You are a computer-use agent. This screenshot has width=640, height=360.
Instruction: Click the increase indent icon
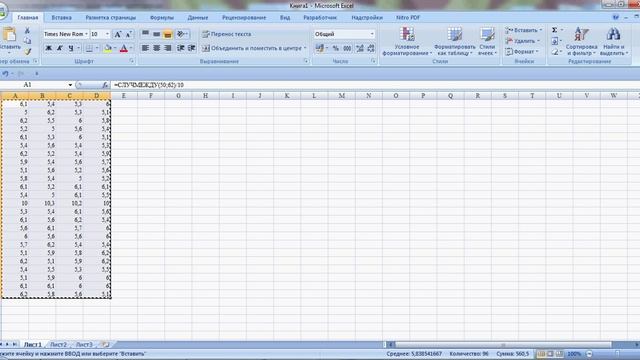(x=191, y=48)
